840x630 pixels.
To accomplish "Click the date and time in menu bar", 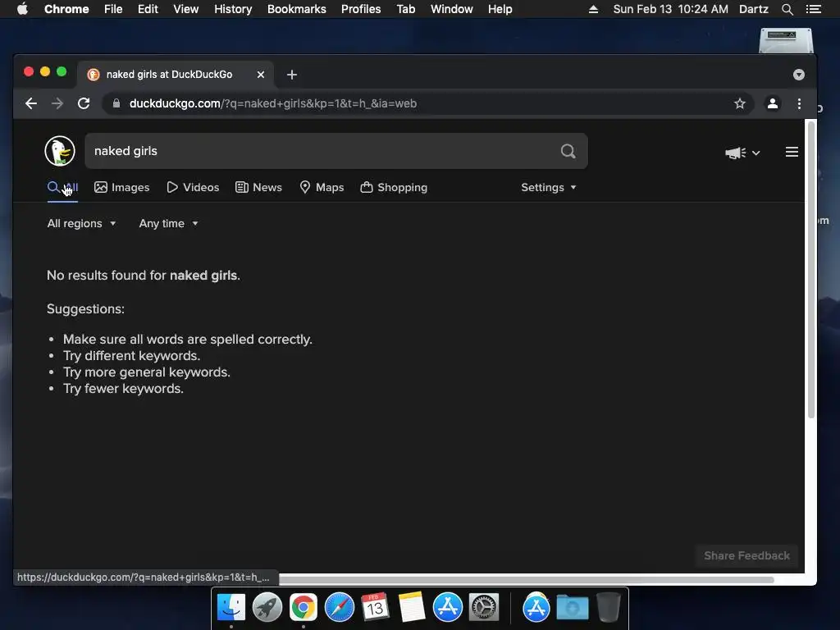I will (x=670, y=9).
